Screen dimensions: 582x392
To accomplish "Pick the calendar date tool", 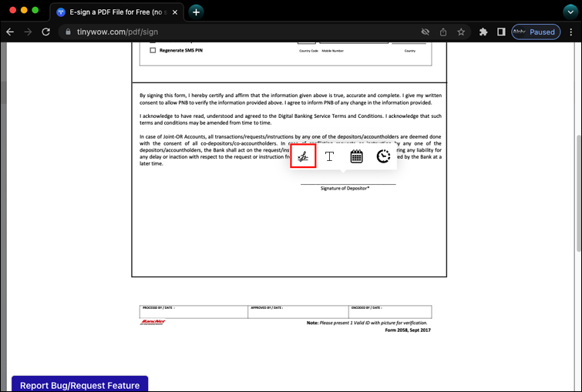I will (356, 156).
